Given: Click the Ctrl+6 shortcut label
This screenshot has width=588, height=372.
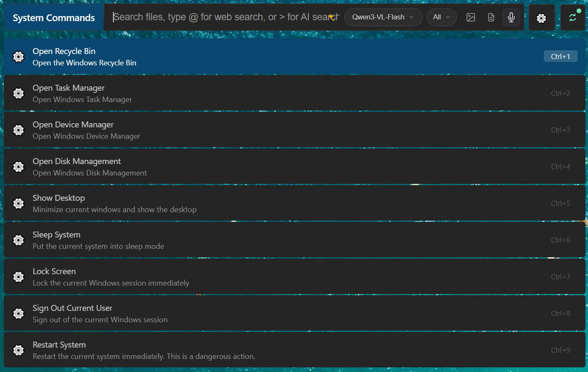Looking at the screenshot, I should [x=561, y=240].
